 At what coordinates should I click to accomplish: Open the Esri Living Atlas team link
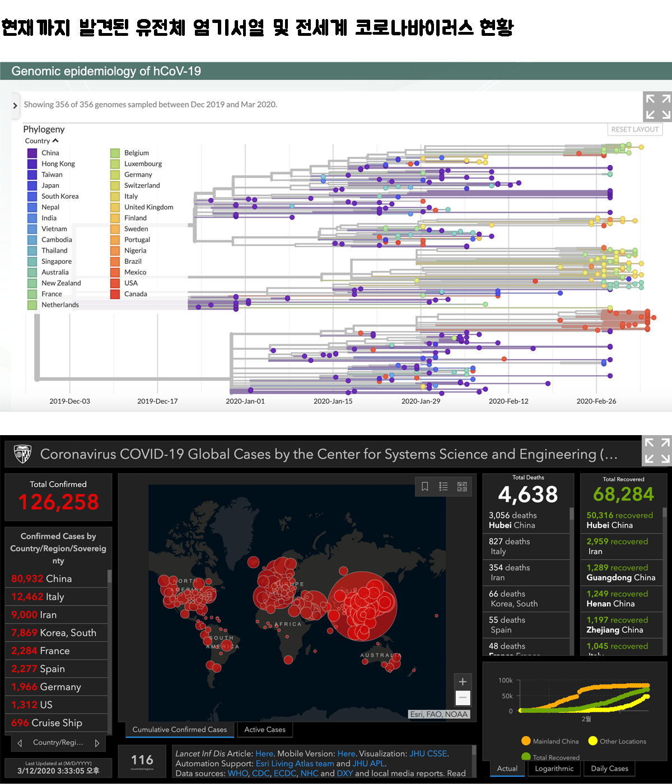(x=295, y=763)
